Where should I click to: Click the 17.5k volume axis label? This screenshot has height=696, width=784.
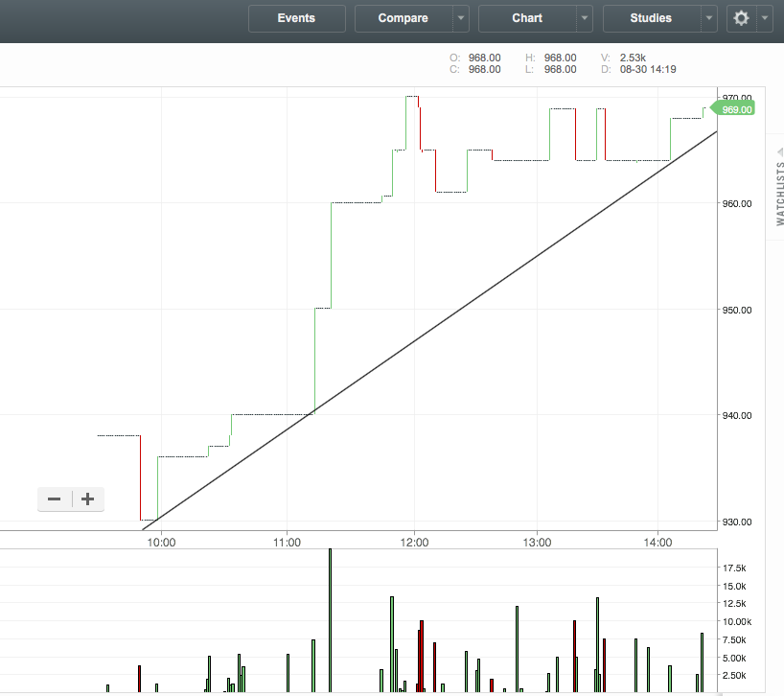[736, 568]
